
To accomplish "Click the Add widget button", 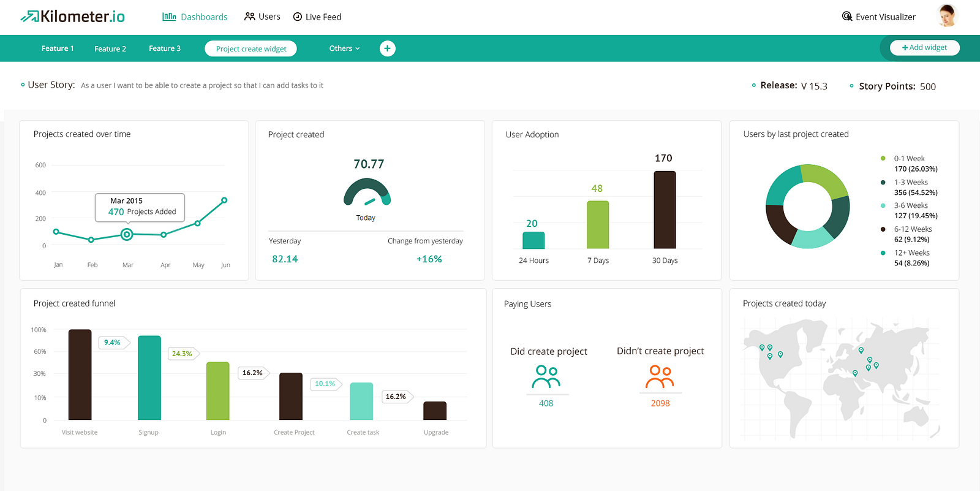I will tap(924, 48).
